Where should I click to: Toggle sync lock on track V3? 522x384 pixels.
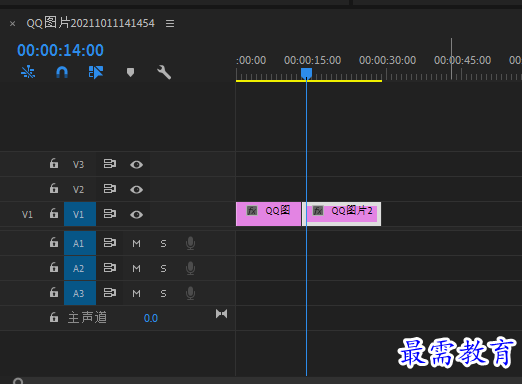(x=110, y=164)
